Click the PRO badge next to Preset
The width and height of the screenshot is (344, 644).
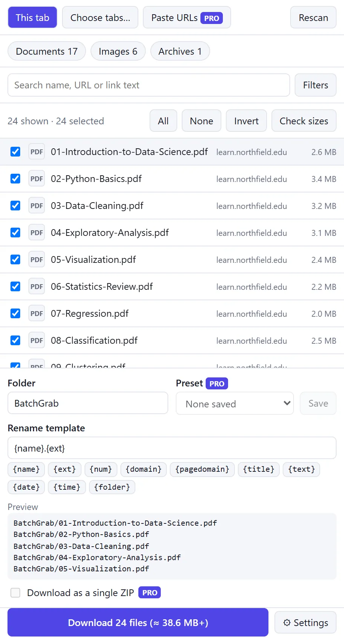[217, 383]
